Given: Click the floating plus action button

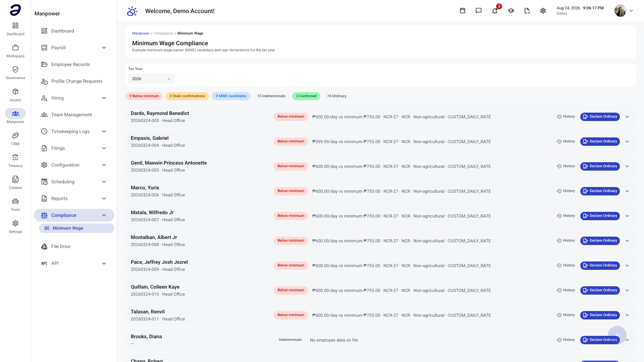Looking at the screenshot, I should tap(617, 335).
